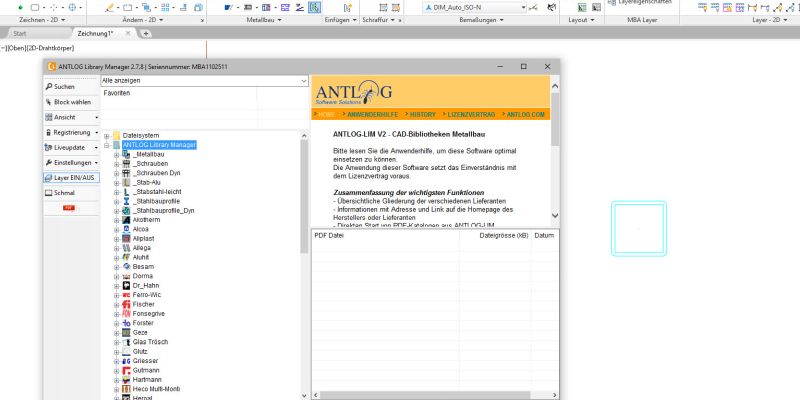800x400 pixels.
Task: Click the info pane scroll down arrow
Action: coord(555,216)
